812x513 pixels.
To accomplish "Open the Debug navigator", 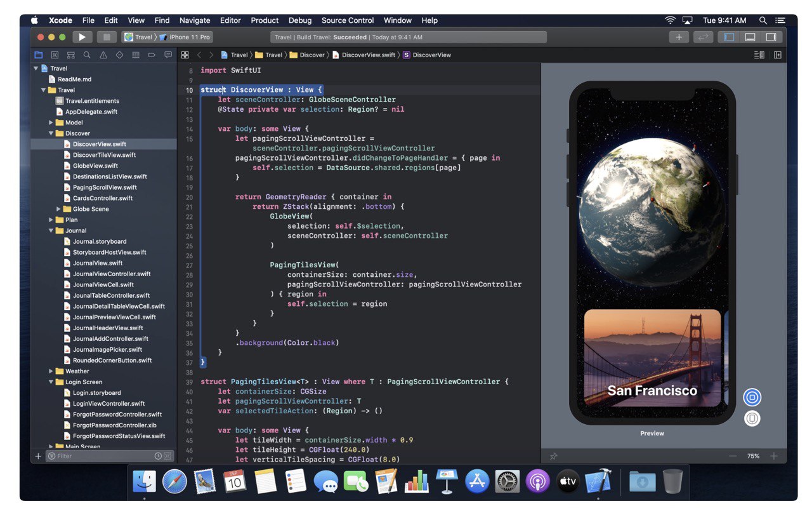I will tap(136, 55).
